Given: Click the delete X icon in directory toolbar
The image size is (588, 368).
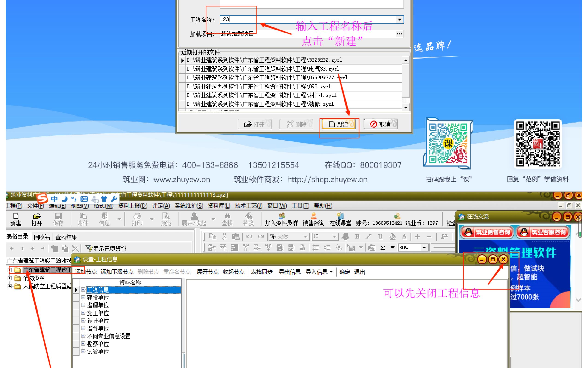Looking at the screenshot, I should pos(75,248).
